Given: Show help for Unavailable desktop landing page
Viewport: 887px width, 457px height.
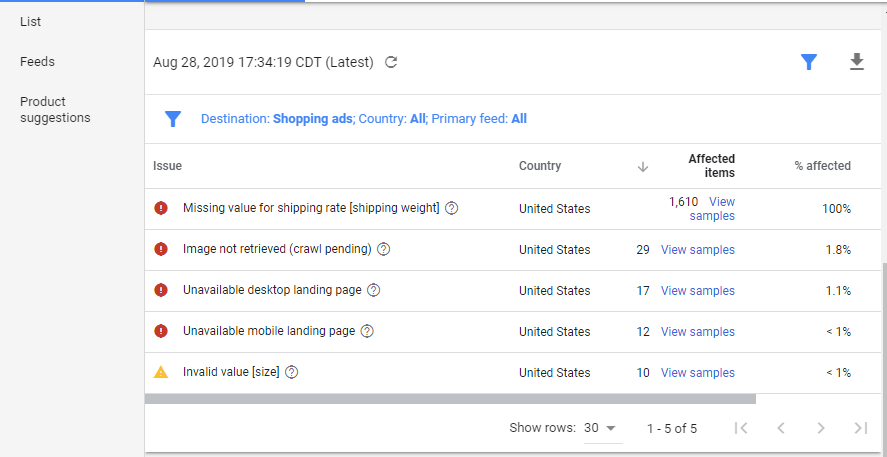Looking at the screenshot, I should point(374,291).
